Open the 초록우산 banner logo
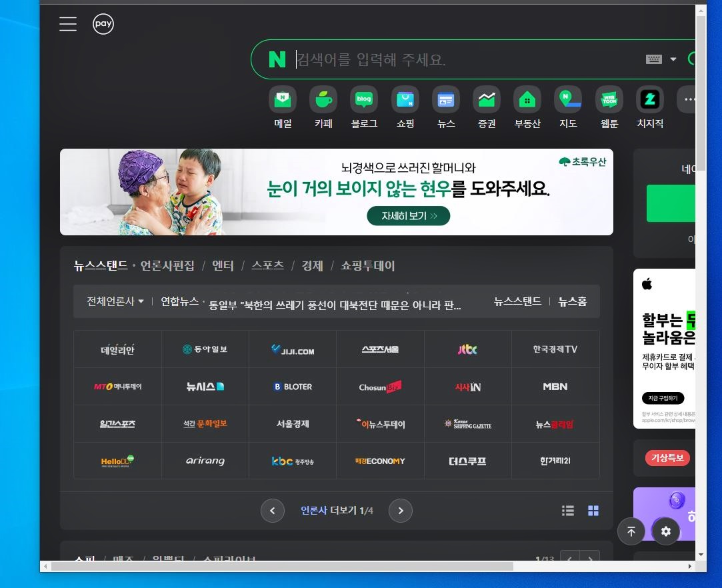This screenshot has width=722, height=588. point(583,161)
